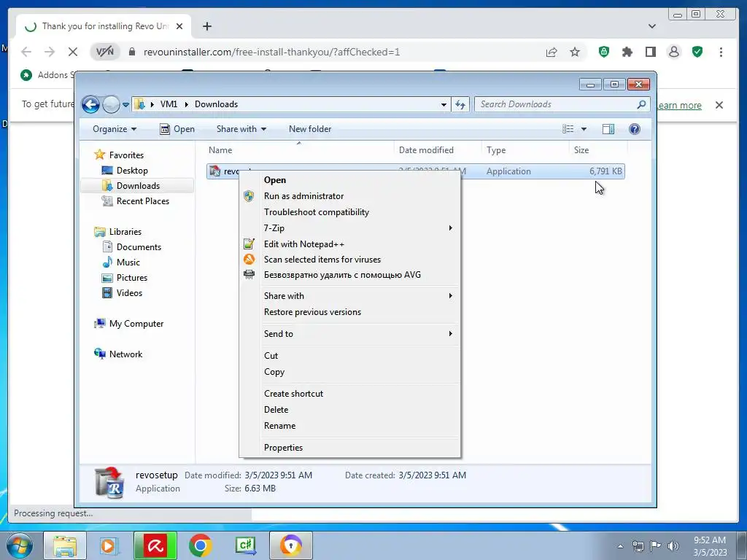Open the Chrome extensions puzzle icon
Viewport: 747px width, 560px height.
pyautogui.click(x=627, y=52)
